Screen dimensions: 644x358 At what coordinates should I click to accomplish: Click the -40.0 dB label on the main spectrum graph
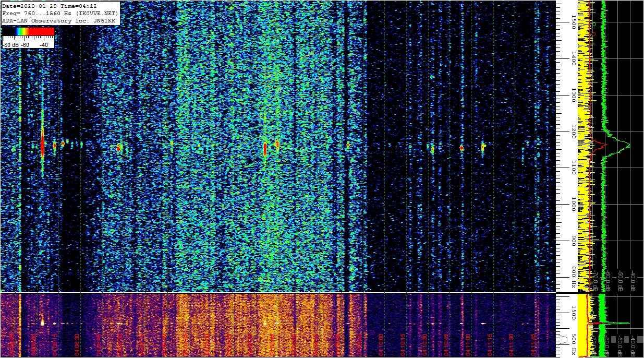633,281
